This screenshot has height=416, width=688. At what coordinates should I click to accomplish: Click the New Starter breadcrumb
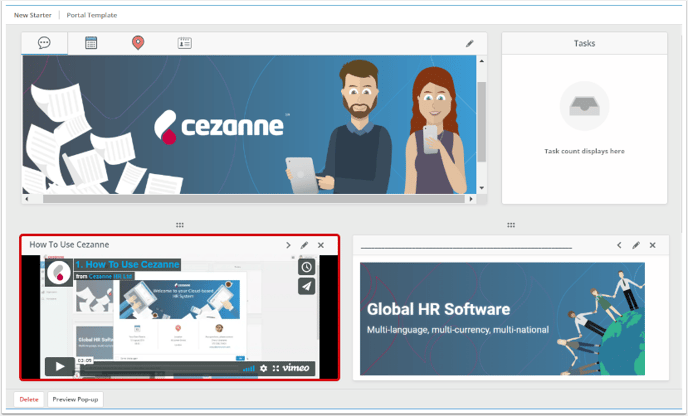[x=32, y=15]
